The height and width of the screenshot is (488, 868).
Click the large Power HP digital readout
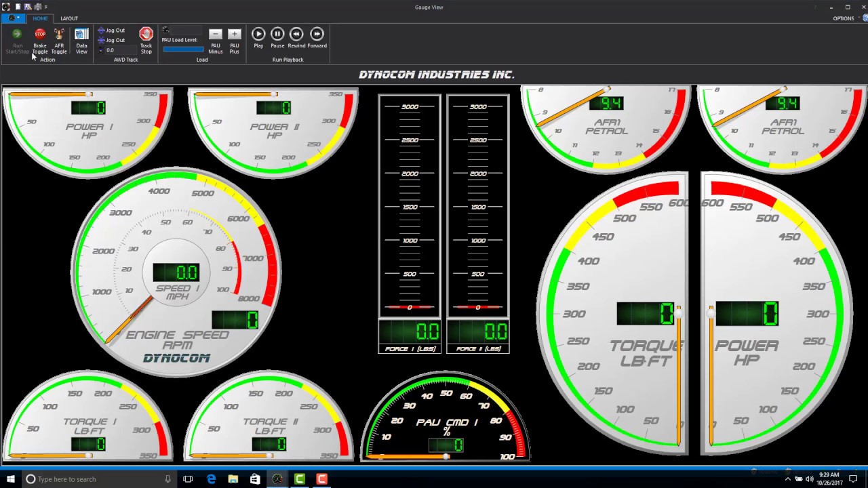(747, 314)
